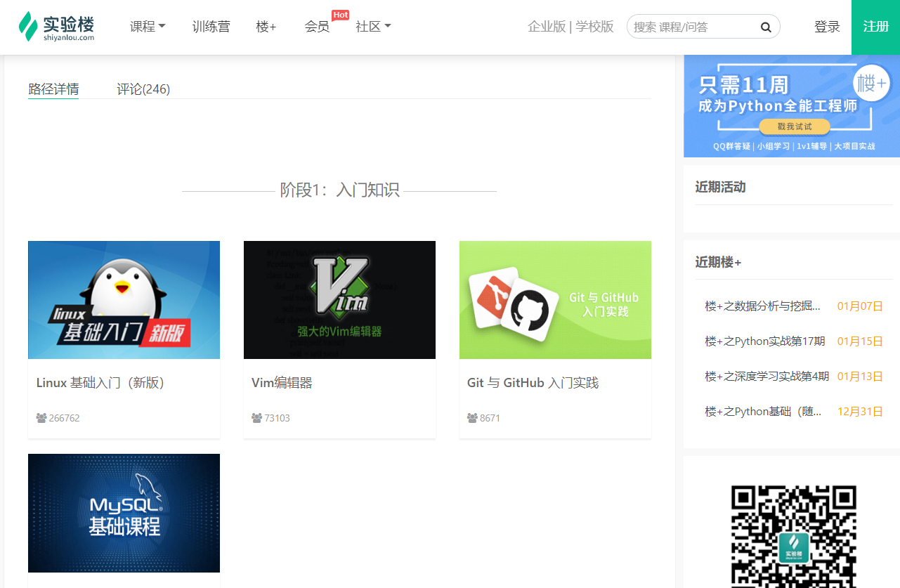Image resolution: width=900 pixels, height=588 pixels.
Task: Open 楼+之Python实战第17期 entry
Action: tap(765, 341)
